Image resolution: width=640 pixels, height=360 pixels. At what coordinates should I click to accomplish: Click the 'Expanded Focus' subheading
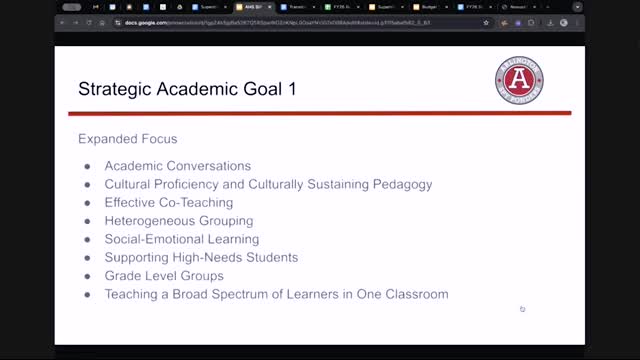coord(128,139)
